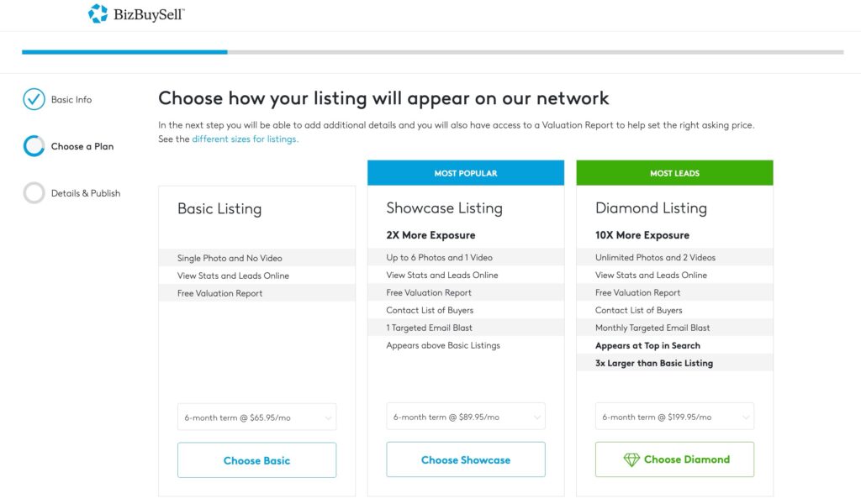
Task: Select the Choose Diamond button
Action: pos(674,459)
